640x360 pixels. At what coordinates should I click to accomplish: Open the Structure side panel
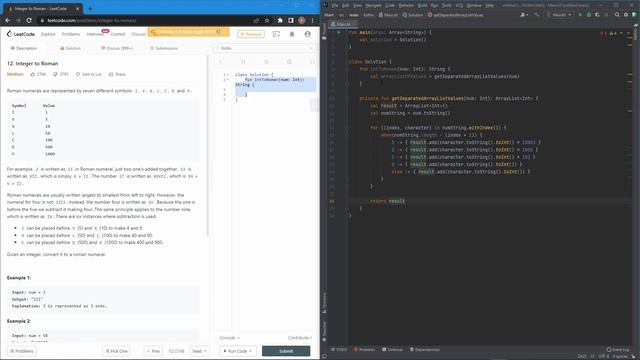coord(324,302)
